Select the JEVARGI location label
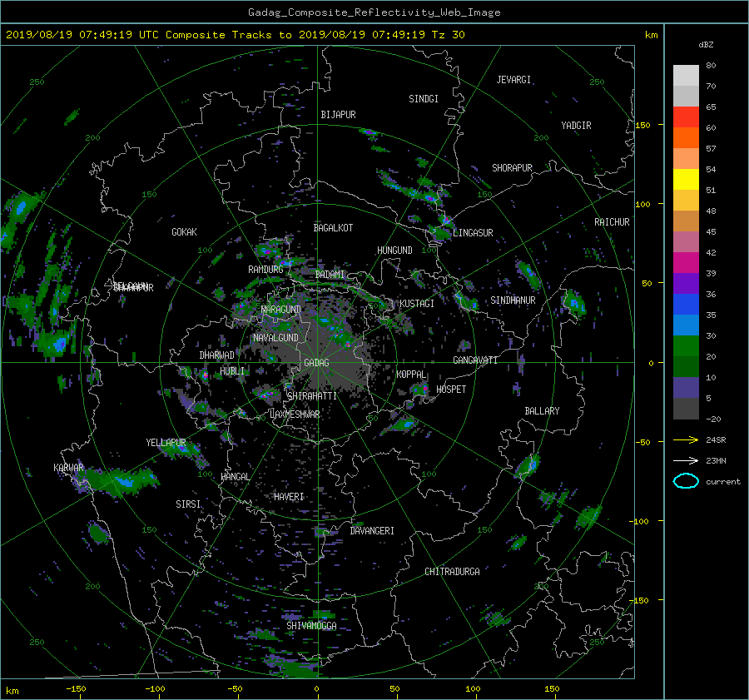 click(513, 80)
